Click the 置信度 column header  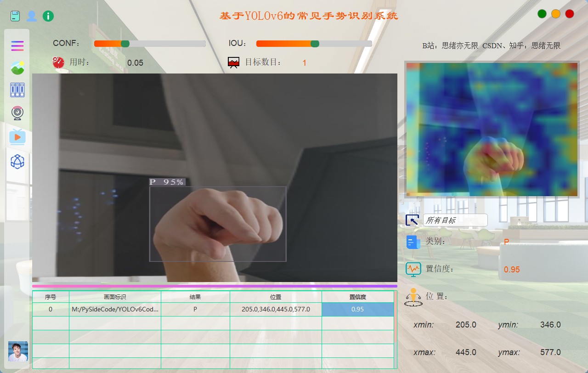pos(357,297)
